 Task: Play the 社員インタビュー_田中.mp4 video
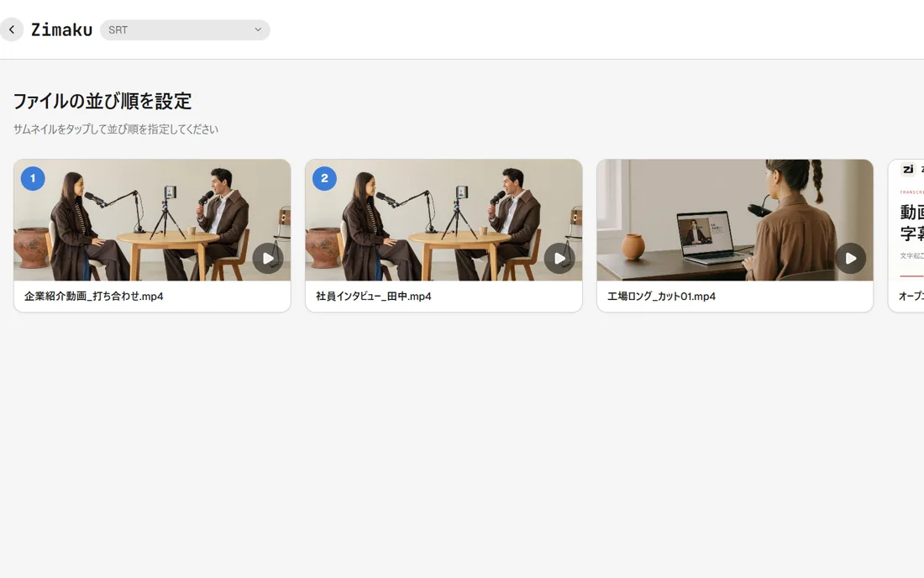[x=559, y=258]
